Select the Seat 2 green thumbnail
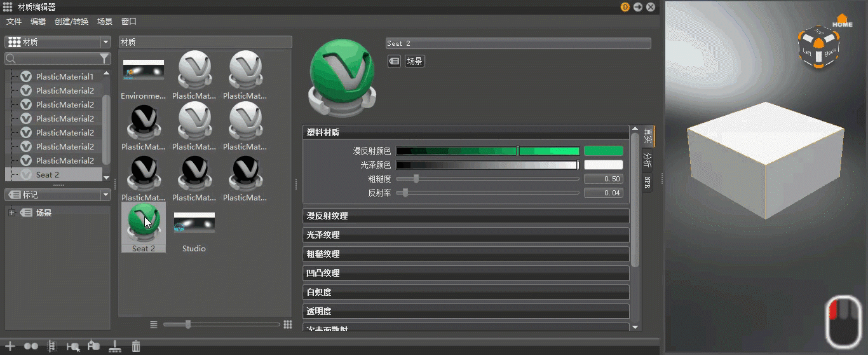This screenshot has height=355, width=868. point(144,227)
